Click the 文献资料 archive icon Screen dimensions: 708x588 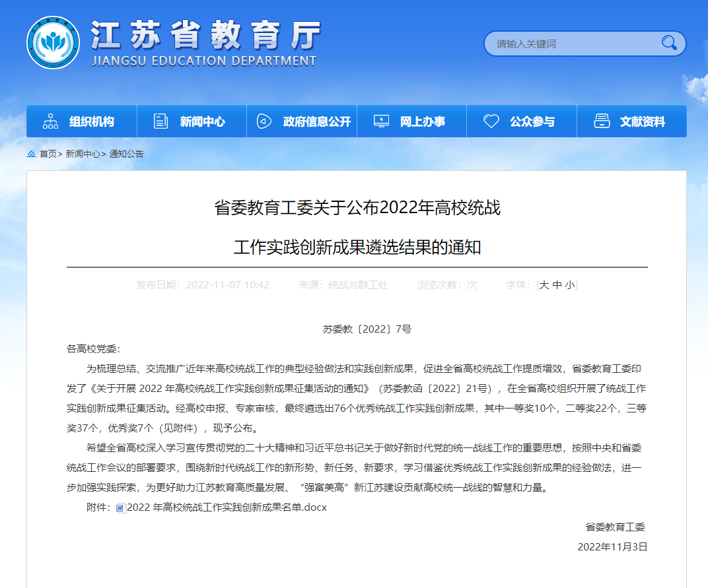(601, 121)
